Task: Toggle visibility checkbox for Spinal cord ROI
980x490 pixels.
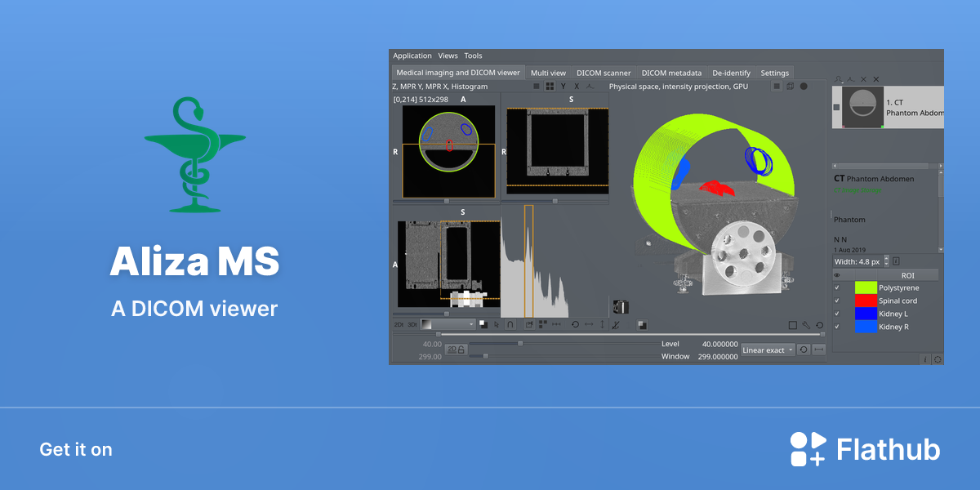Action: pyautogui.click(x=836, y=301)
